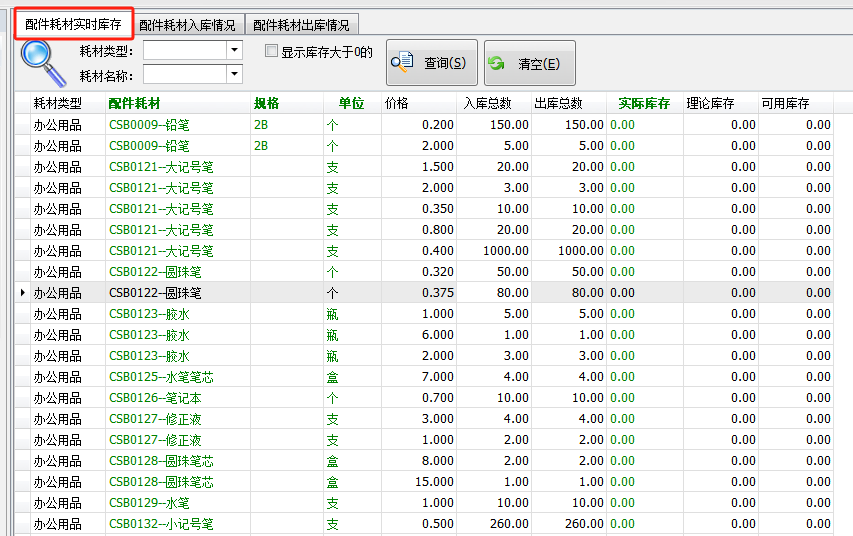The height and width of the screenshot is (536, 853).
Task: Enable the 显示库存大于0的 checkbox
Action: click(271, 51)
